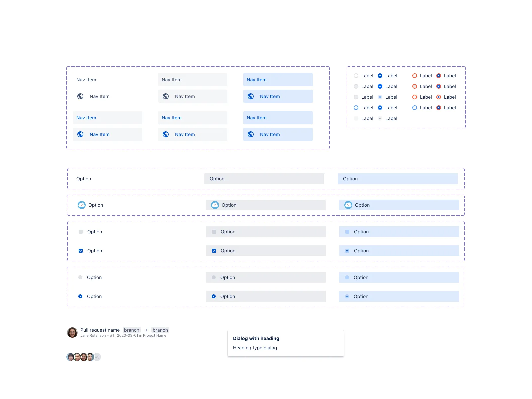Select the top Nav Item in the blue column

[x=278, y=80]
